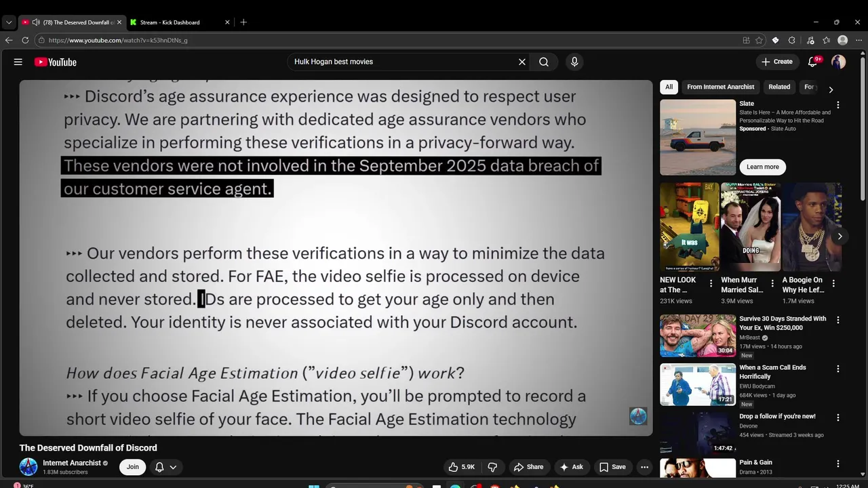Switch to the Deserved Downfall tab
This screenshot has width=868, height=488.
click(x=73, y=22)
